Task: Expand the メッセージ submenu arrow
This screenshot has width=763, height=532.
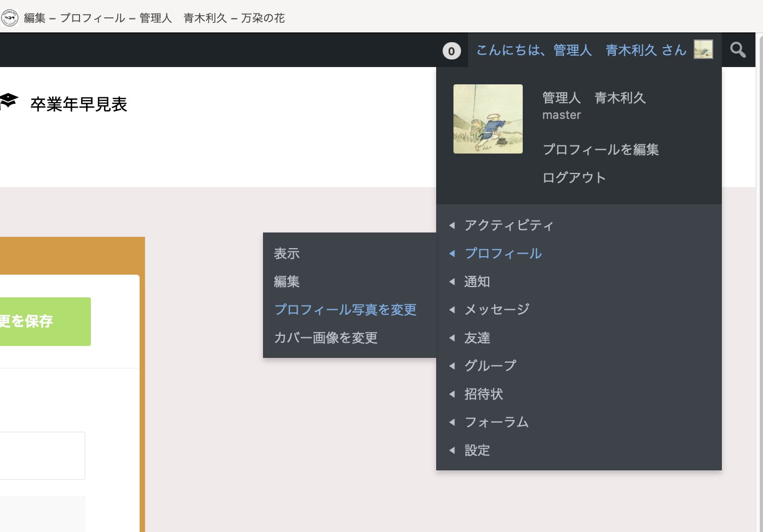Action: click(452, 310)
